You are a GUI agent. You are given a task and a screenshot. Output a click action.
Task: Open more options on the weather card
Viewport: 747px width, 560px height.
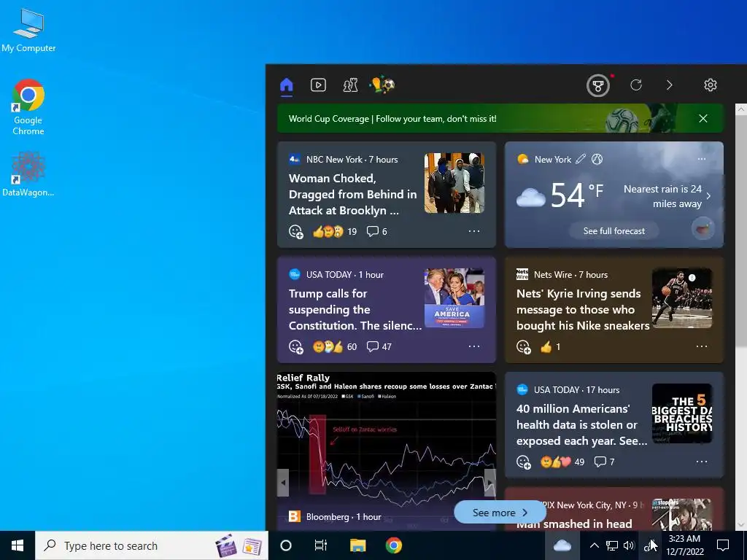[x=701, y=158]
